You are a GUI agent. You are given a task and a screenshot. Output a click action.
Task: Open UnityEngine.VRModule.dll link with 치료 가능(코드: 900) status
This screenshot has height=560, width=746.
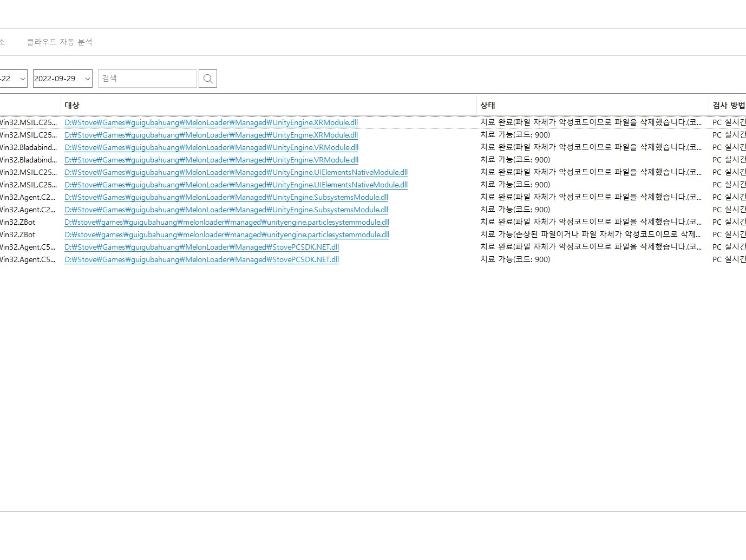212,160
